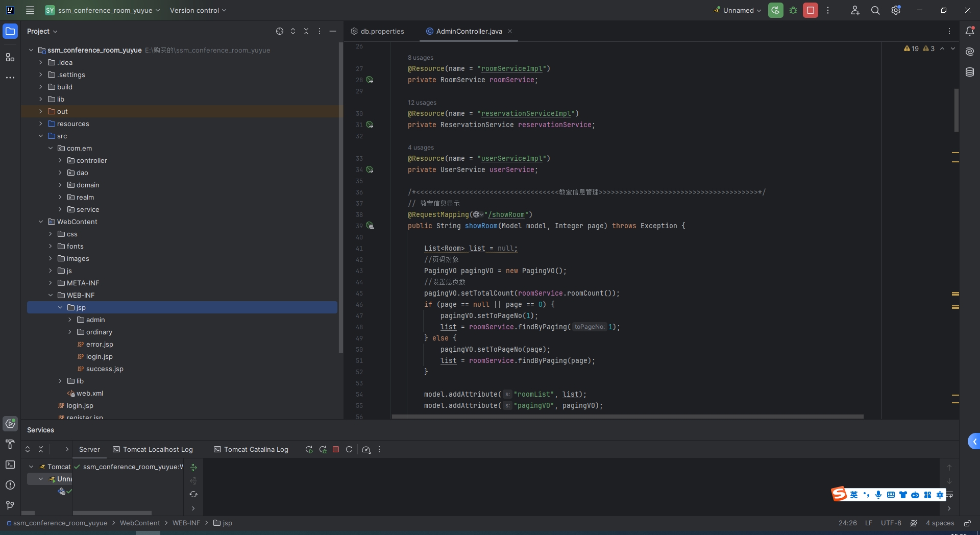This screenshot has width=980, height=535.
Task: Rerun Tomcat server in Services toolbar
Action: [309, 449]
